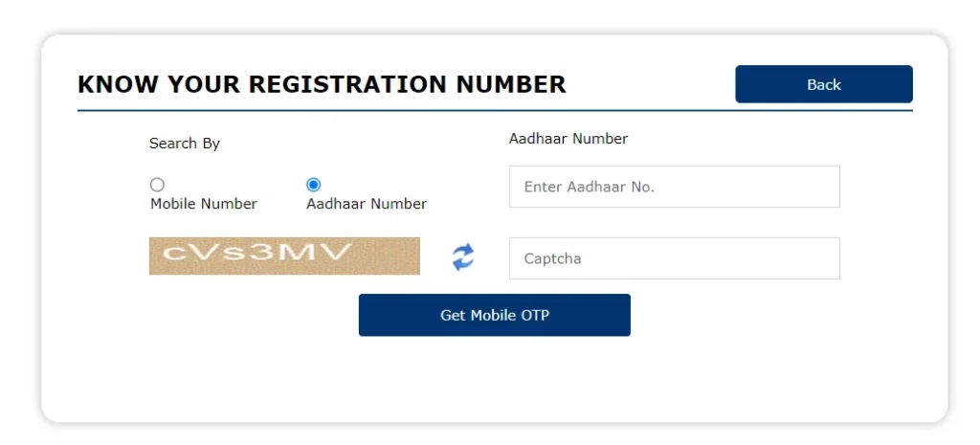Refresh the captcha using the blue arrows icon
Image resolution: width=980 pixels, height=445 pixels.
463,256
